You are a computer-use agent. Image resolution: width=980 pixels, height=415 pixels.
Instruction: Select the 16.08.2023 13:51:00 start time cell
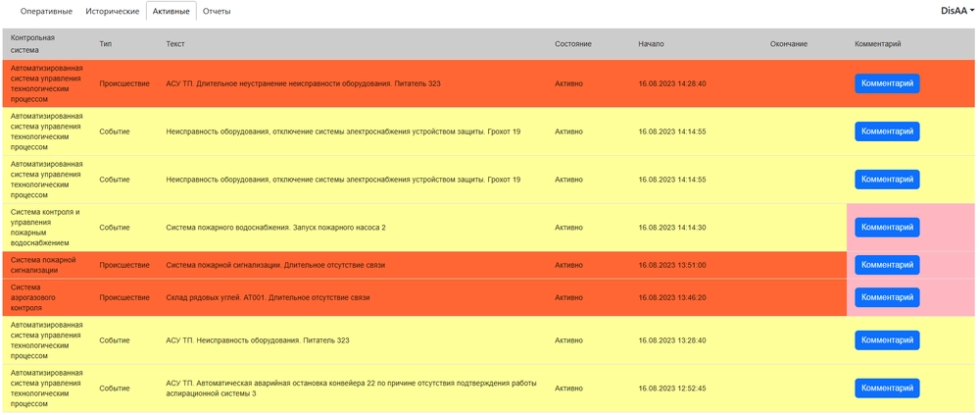[x=671, y=265]
